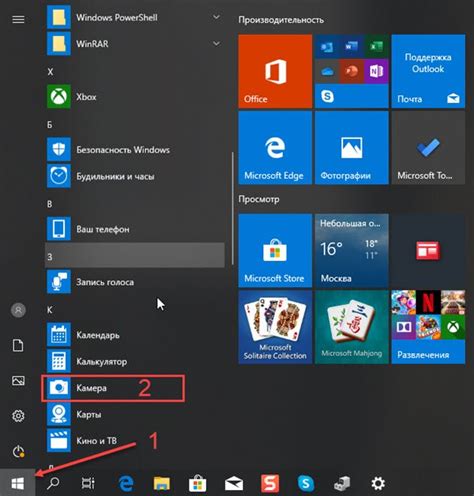Open the red News tile
This screenshot has height=496, width=474.
(428, 251)
